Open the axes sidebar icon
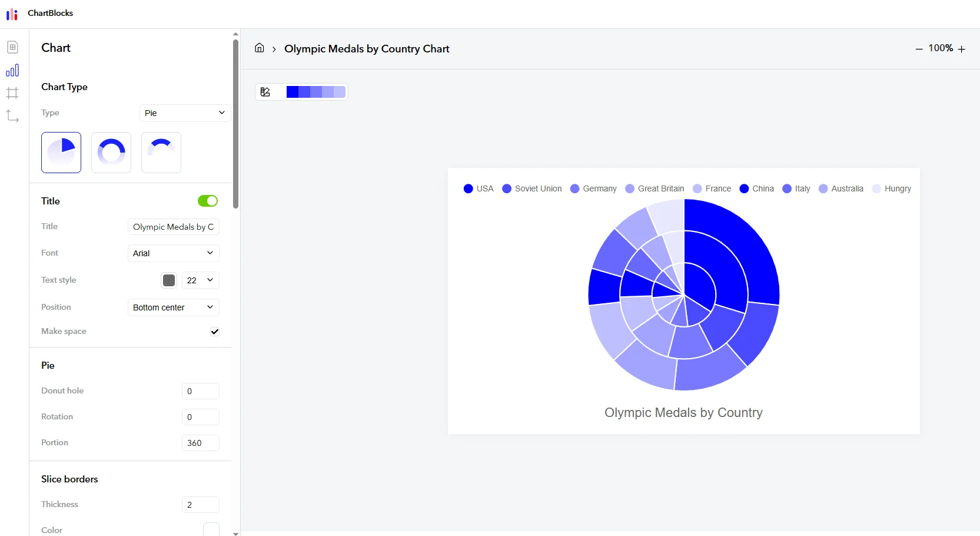The height and width of the screenshot is (536, 980). pos(12,116)
